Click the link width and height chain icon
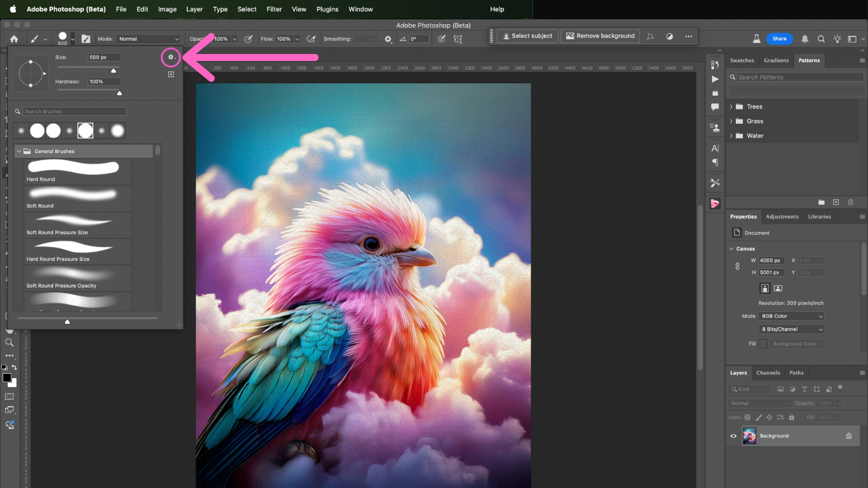 click(737, 266)
